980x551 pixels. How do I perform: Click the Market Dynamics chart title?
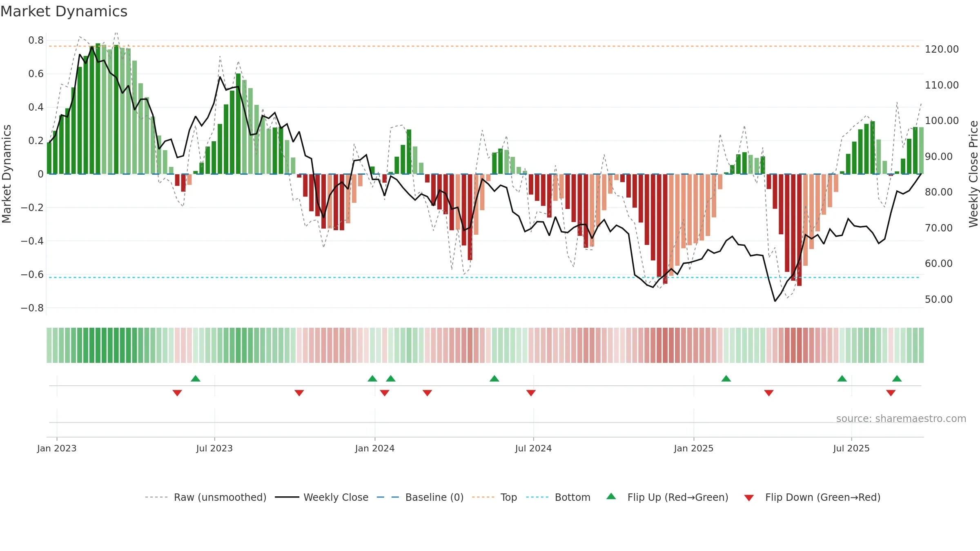pyautogui.click(x=64, y=11)
